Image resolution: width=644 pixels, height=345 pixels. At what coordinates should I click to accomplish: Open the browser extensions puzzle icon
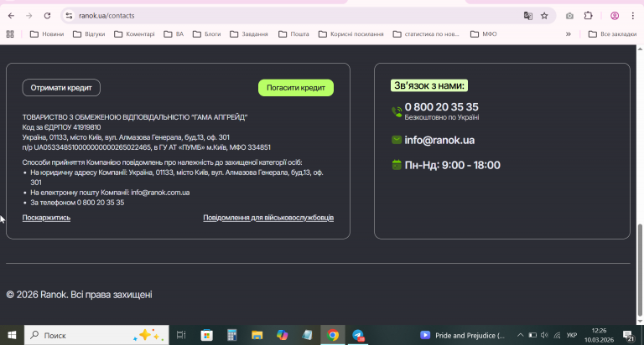pyautogui.click(x=588, y=16)
